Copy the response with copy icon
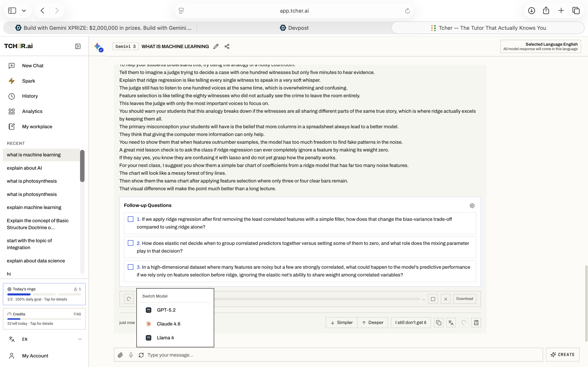 click(439, 323)
